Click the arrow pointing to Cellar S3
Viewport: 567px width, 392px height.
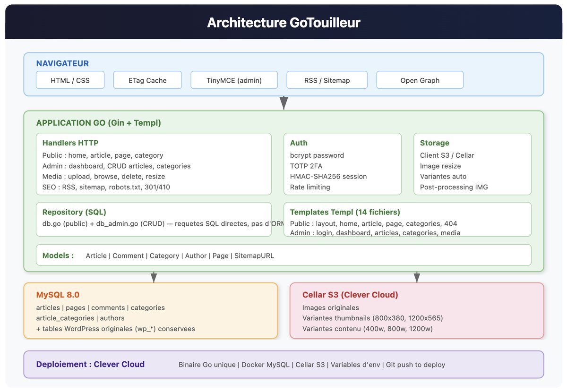tap(417, 277)
